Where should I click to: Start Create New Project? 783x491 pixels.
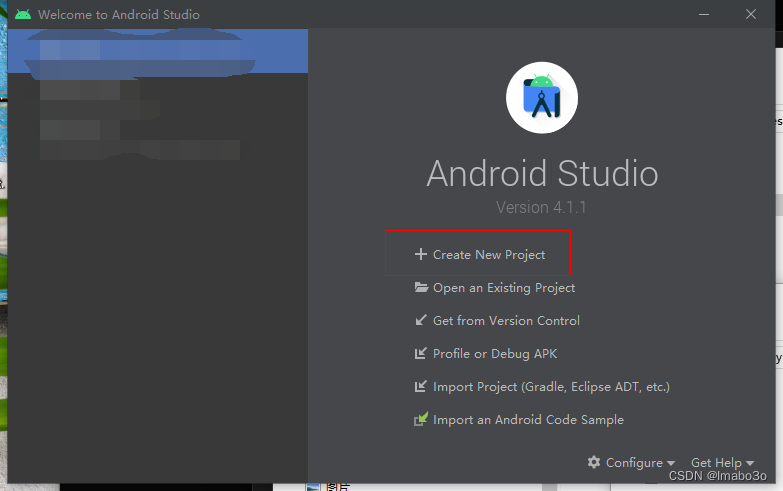(489, 255)
